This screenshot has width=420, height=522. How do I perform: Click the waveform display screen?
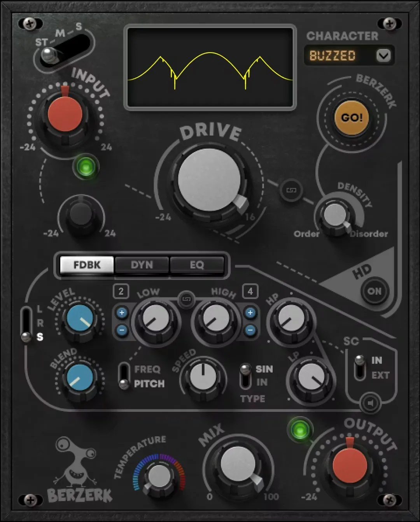pyautogui.click(x=210, y=67)
